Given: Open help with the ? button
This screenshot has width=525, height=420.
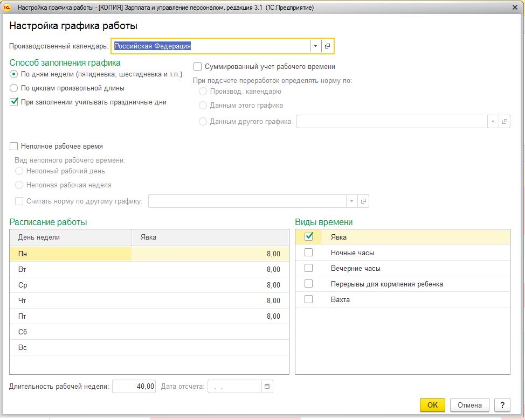Looking at the screenshot, I should pyautogui.click(x=502, y=405).
